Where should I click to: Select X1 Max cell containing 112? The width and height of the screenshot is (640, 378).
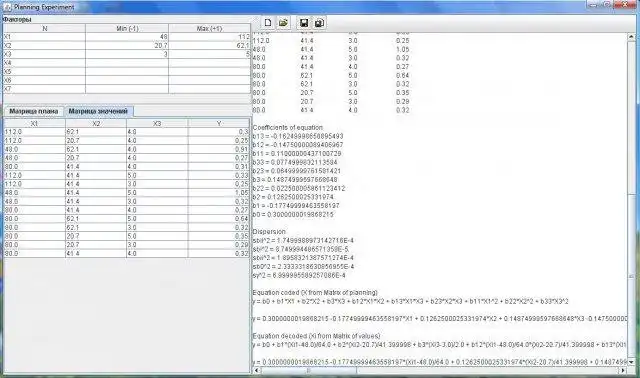point(209,37)
